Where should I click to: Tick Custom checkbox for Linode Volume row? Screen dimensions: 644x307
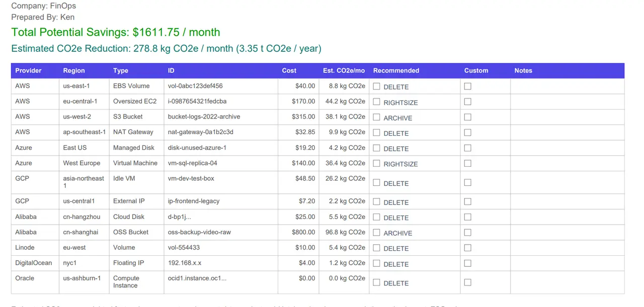467,247
